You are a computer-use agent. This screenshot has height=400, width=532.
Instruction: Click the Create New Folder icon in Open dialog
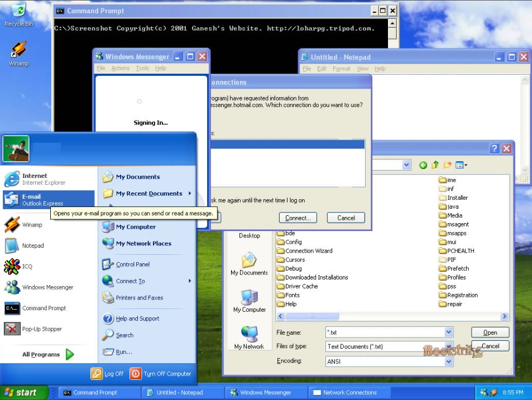(447, 165)
